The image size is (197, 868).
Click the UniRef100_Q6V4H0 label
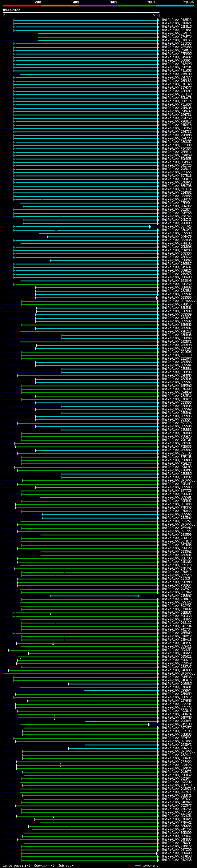[x=177, y=528]
